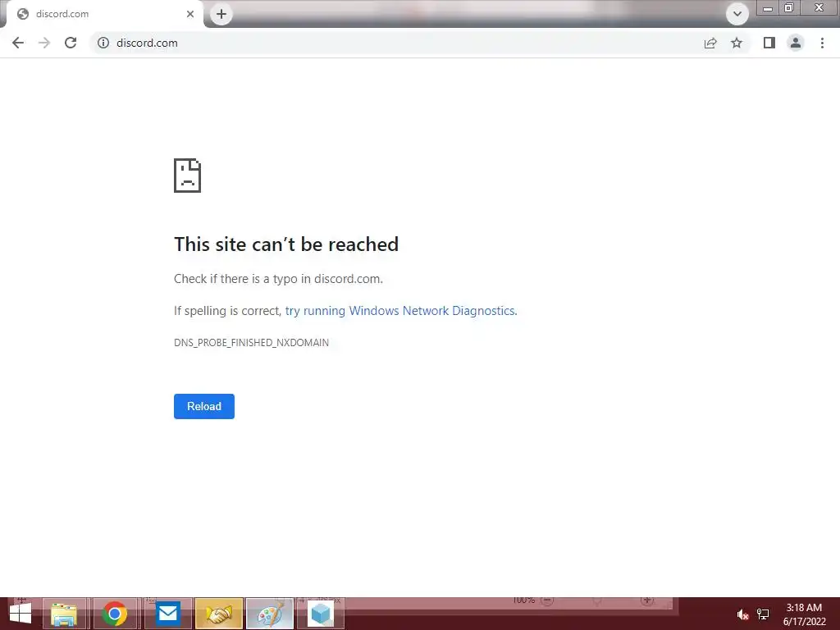Open the handshake app in taskbar
This screenshot has width=840, height=630.
click(218, 614)
